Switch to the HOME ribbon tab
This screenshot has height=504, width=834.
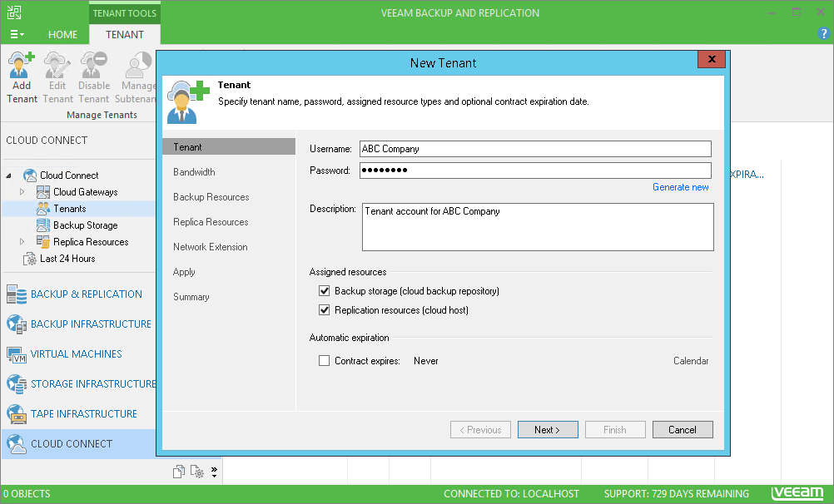pyautogui.click(x=62, y=35)
